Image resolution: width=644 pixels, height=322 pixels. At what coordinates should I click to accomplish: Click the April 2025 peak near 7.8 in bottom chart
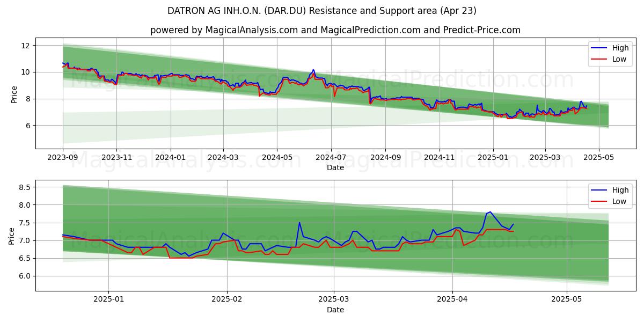(490, 212)
